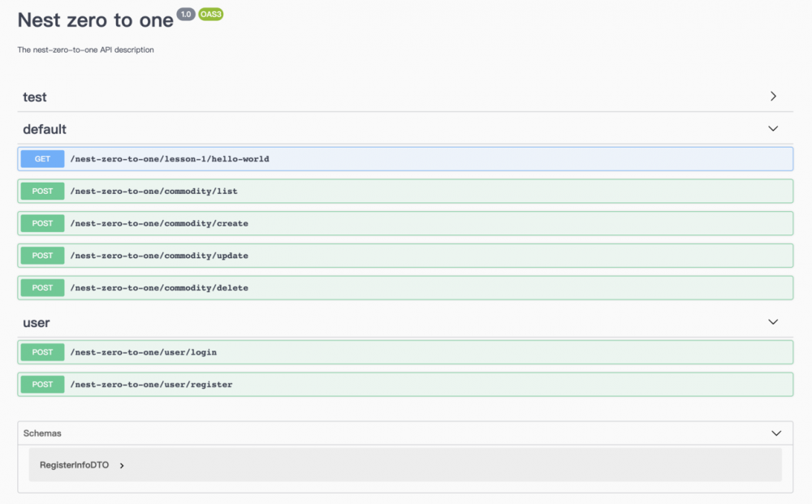Image resolution: width=812 pixels, height=504 pixels.
Task: Click the POST badge on user register endpoint
Action: coord(41,384)
